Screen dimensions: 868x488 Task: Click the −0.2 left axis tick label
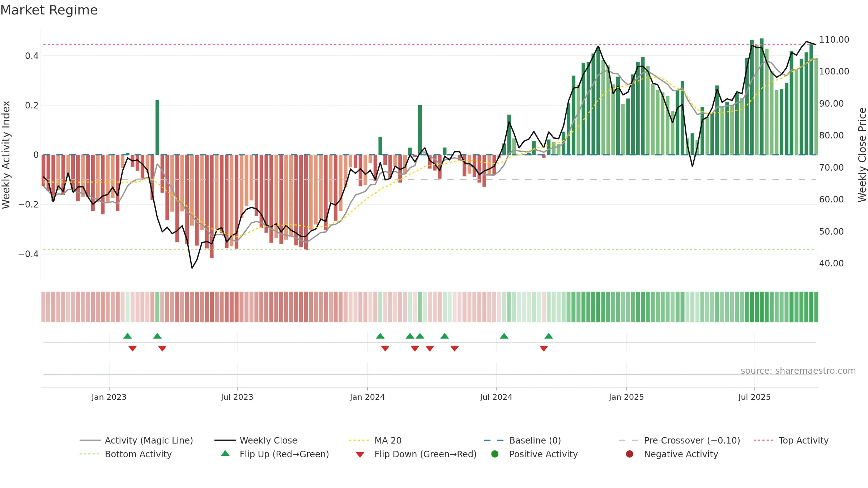[29, 205]
